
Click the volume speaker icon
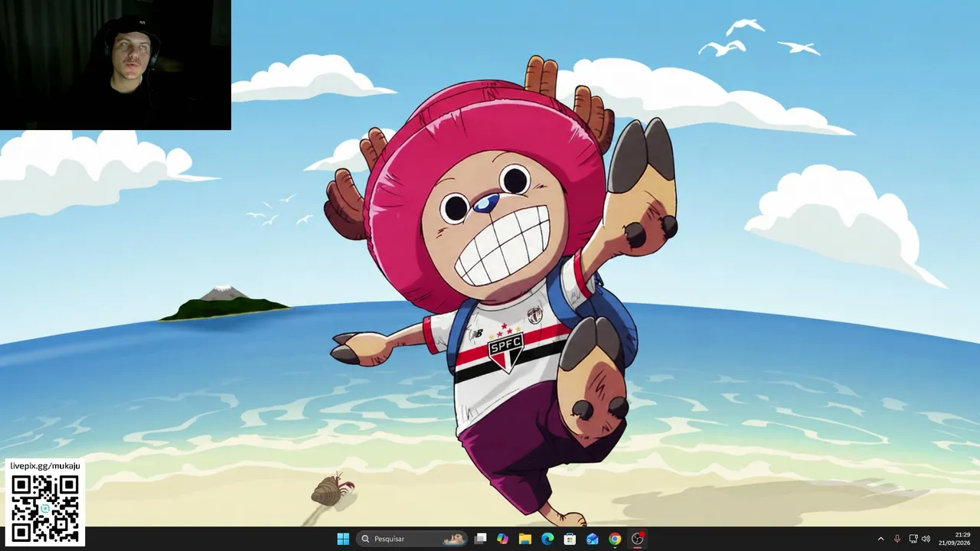click(x=926, y=539)
